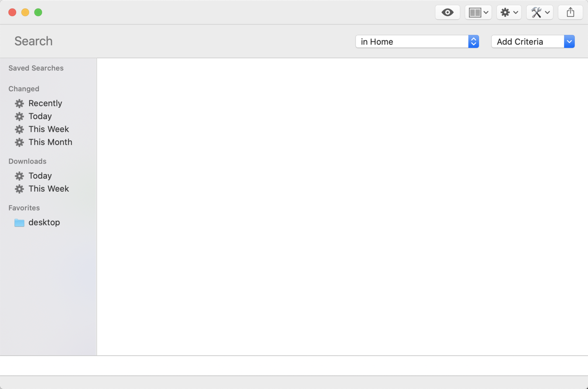Click the gear icon beside This Month

pyautogui.click(x=19, y=142)
